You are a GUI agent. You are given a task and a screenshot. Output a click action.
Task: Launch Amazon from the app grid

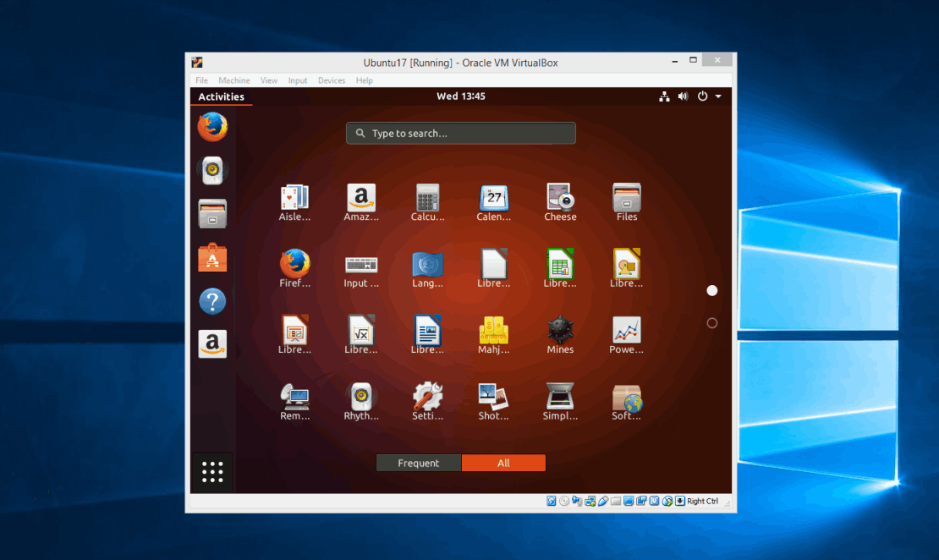tap(361, 203)
